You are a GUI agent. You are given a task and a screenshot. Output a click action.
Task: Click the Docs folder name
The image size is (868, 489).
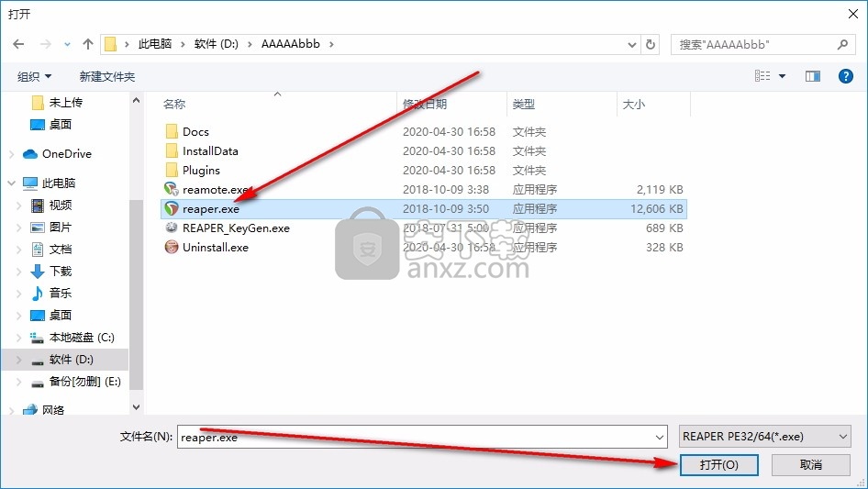[196, 132]
